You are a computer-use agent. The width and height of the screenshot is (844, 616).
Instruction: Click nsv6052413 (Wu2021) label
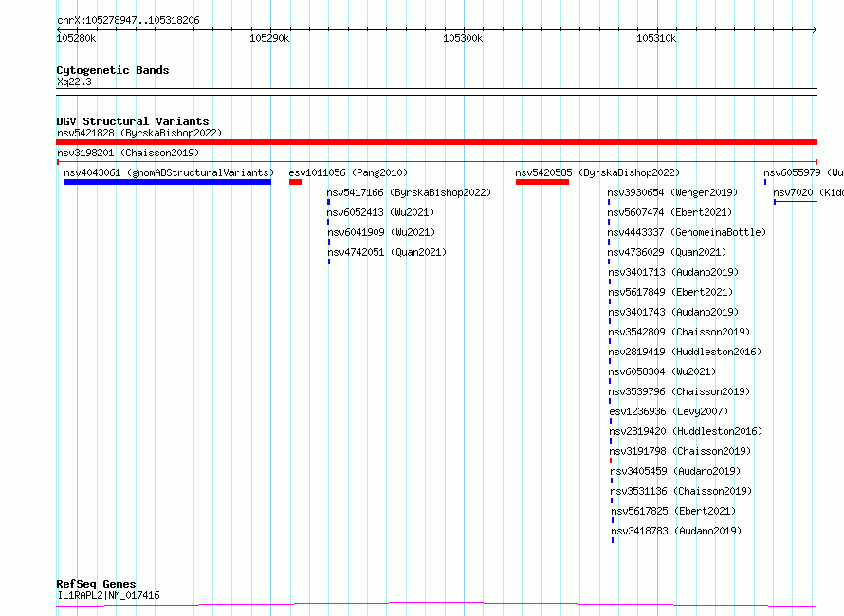coord(380,212)
